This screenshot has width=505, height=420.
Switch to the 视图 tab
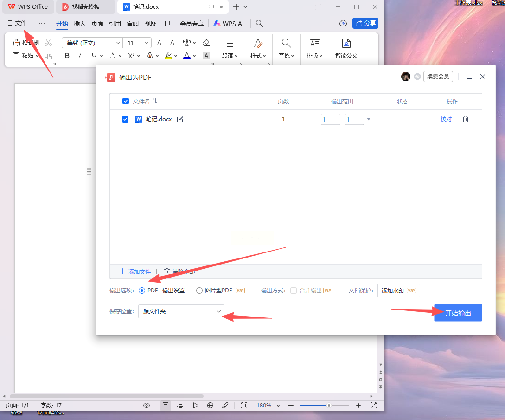150,24
